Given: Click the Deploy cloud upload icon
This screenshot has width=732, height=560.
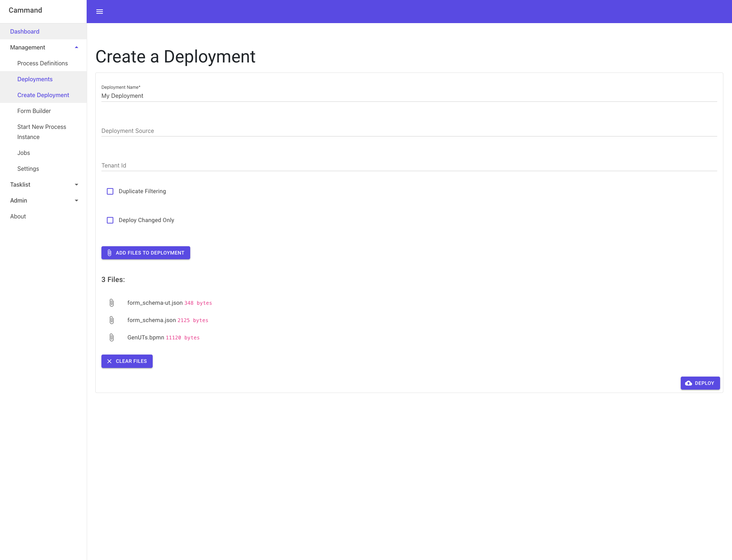Looking at the screenshot, I should tap(690, 383).
